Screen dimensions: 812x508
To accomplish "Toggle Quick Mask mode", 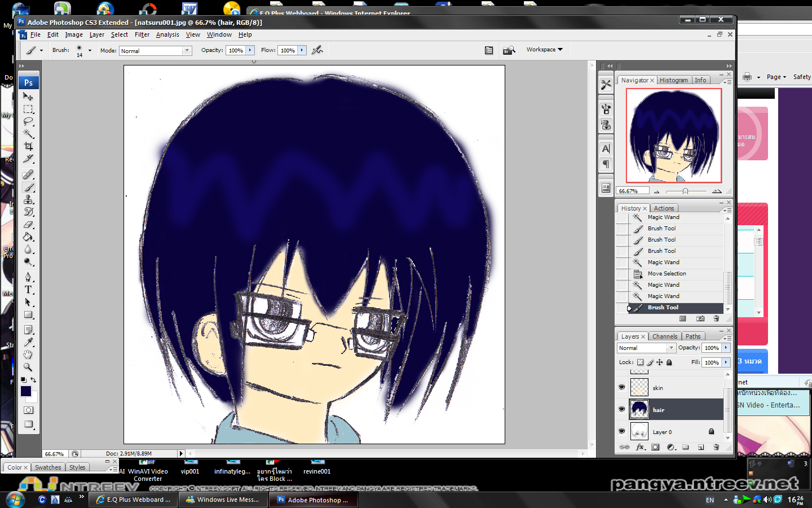I will (x=28, y=410).
